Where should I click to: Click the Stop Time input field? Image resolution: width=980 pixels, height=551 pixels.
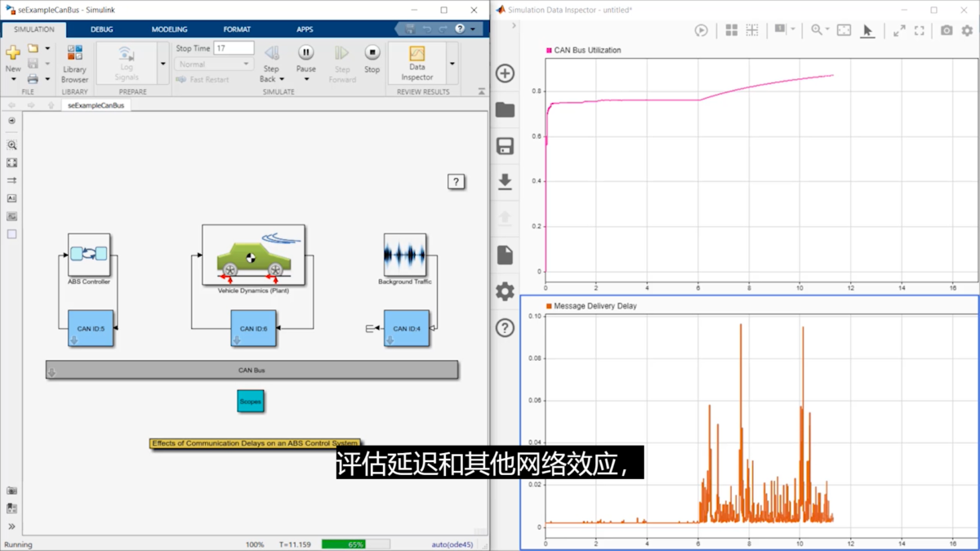[x=234, y=48]
